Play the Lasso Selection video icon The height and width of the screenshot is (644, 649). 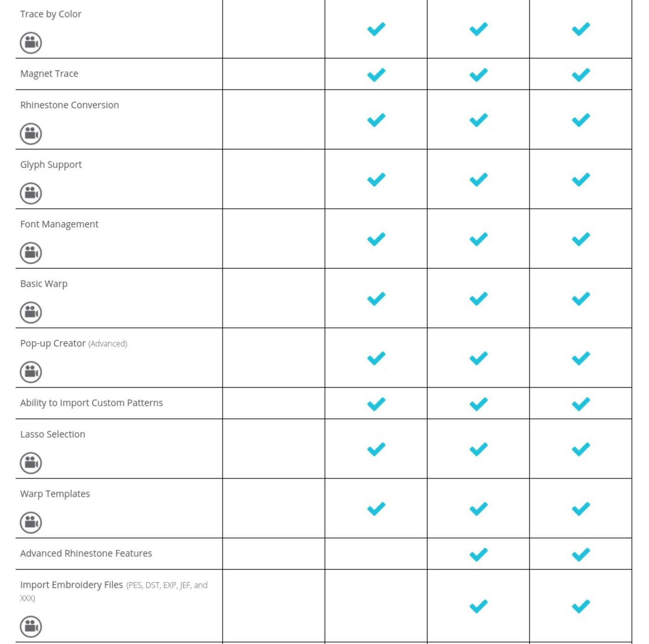31,463
